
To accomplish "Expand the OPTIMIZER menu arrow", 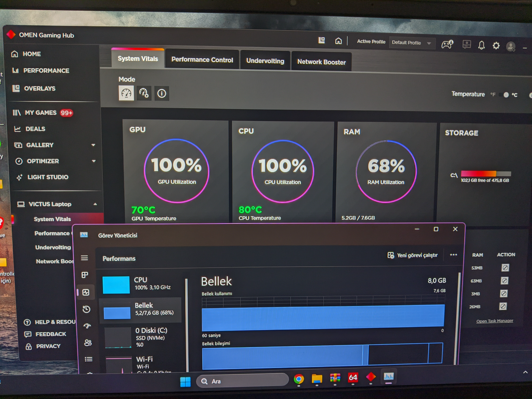I will tap(94, 161).
